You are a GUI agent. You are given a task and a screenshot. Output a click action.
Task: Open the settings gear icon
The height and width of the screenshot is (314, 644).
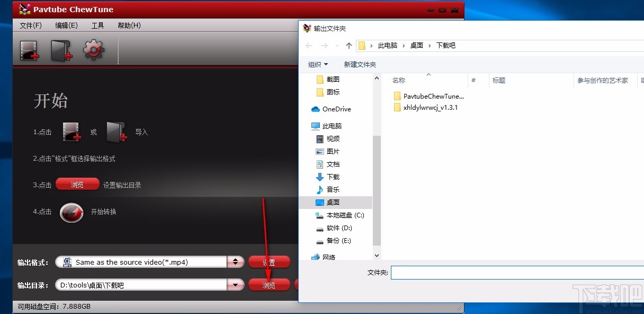click(x=93, y=49)
